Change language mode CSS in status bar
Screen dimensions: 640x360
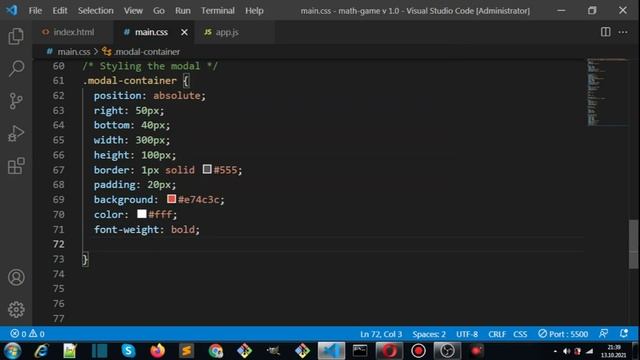[520, 334]
